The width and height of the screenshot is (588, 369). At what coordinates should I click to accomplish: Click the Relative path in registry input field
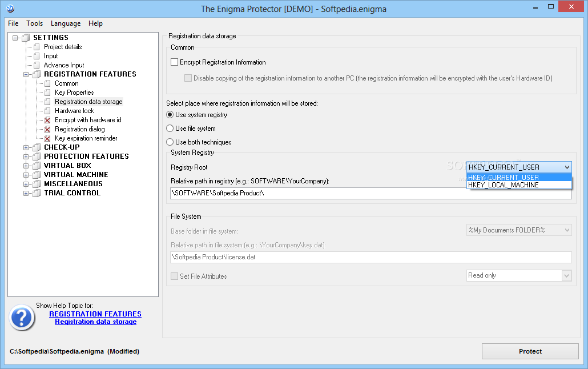tap(371, 193)
